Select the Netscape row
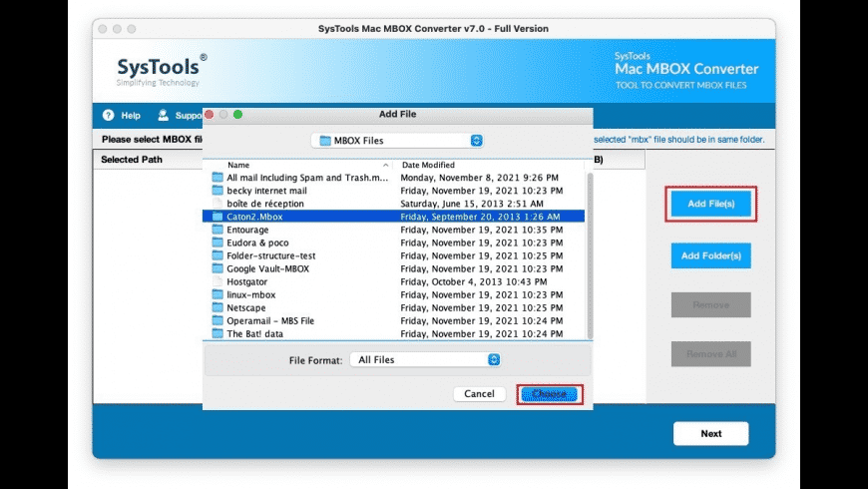Screen dimensions: 868x489 (x=393, y=307)
